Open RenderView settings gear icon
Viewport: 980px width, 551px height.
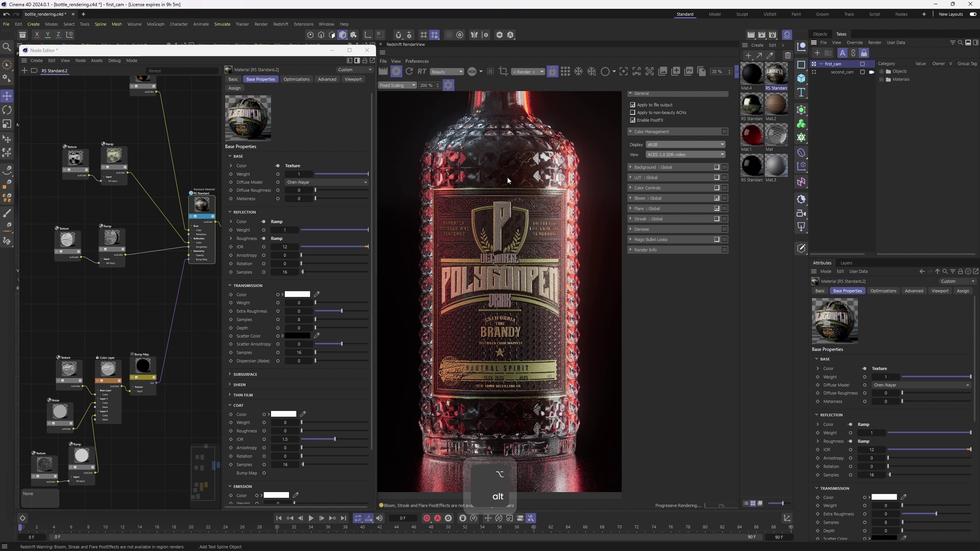[448, 85]
